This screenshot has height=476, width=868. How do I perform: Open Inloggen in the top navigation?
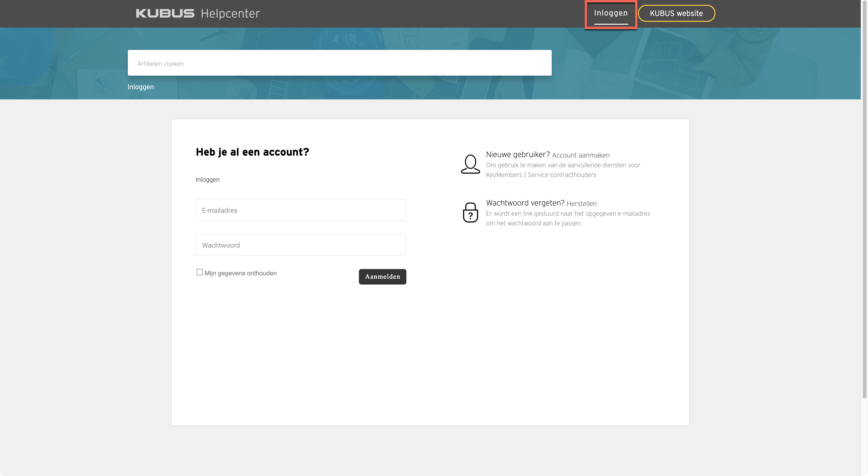(x=611, y=13)
